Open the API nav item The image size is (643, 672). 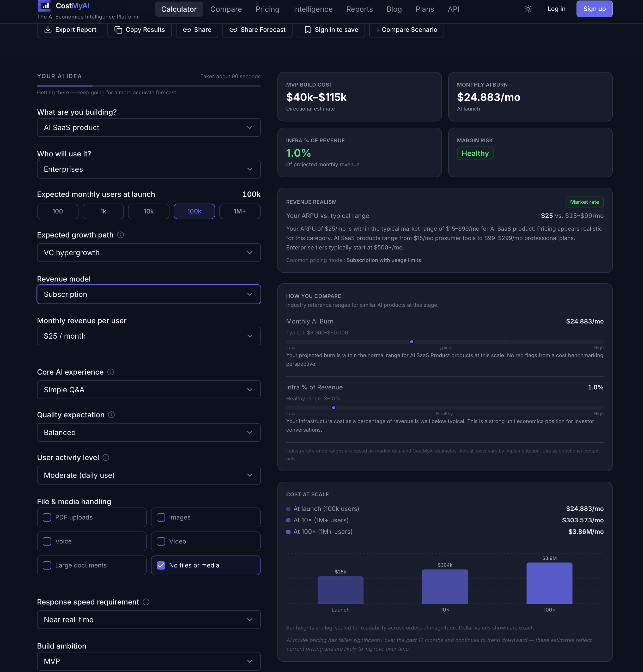453,9
